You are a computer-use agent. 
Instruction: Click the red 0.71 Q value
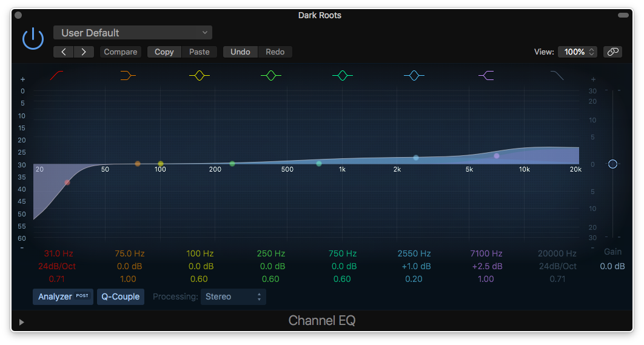[x=56, y=279]
